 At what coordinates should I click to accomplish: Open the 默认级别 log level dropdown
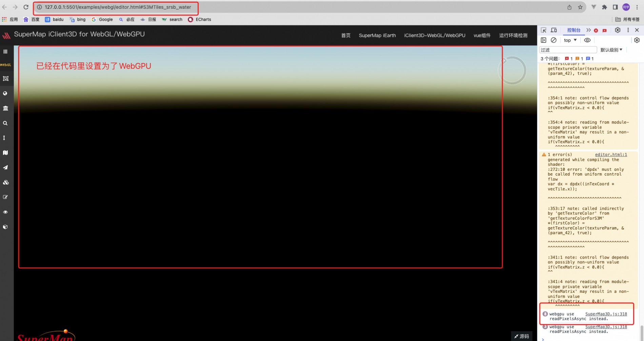[611, 50]
